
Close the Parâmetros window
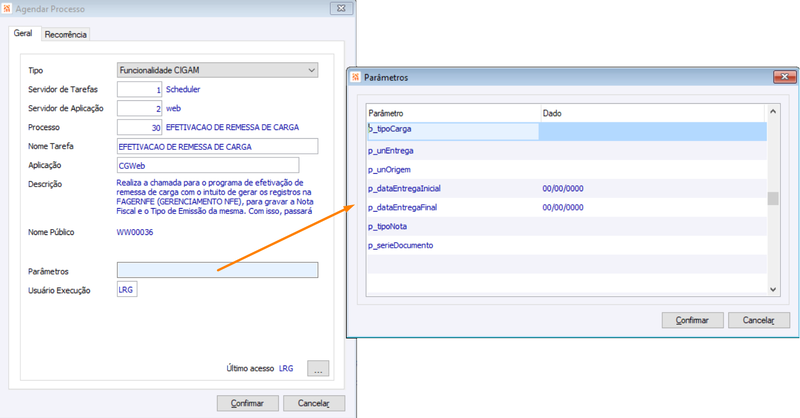785,77
